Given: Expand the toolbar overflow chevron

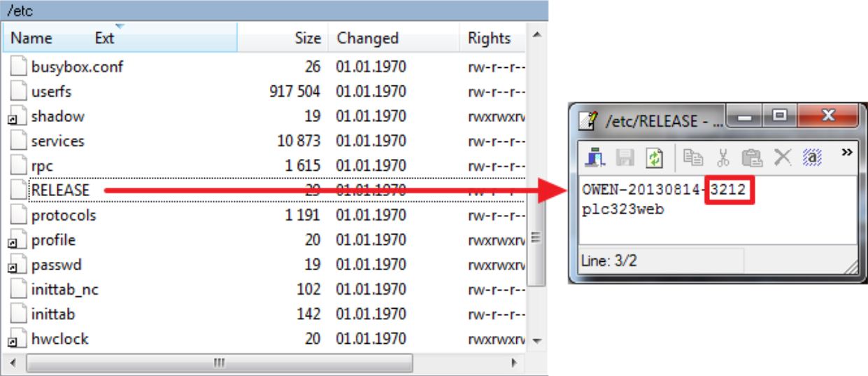Looking at the screenshot, I should [847, 153].
